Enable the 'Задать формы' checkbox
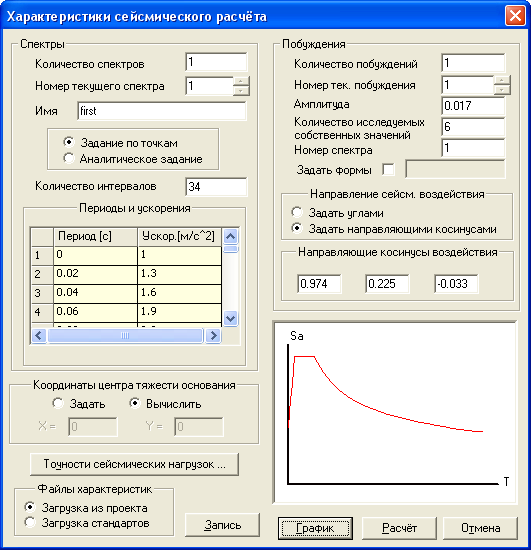 (388, 170)
